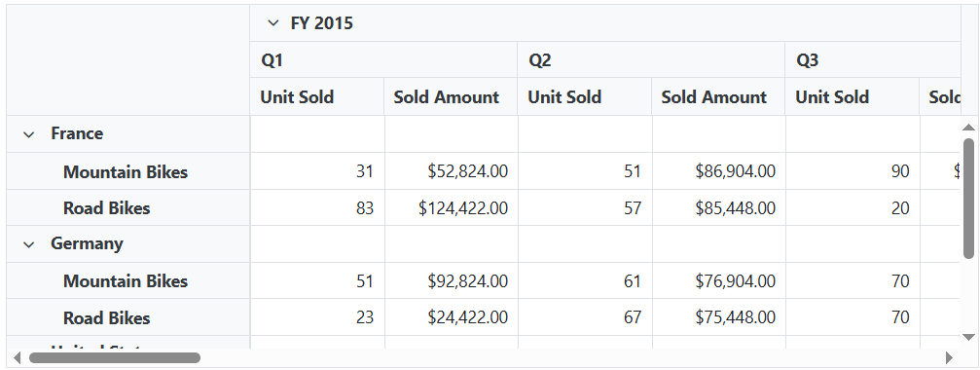
Task: Select the France row label
Action: click(x=77, y=133)
